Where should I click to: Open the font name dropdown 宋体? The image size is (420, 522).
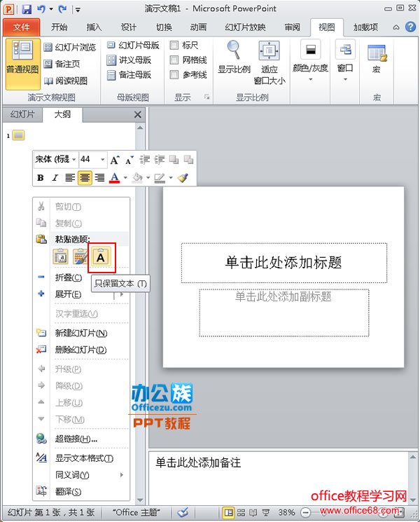(73, 160)
